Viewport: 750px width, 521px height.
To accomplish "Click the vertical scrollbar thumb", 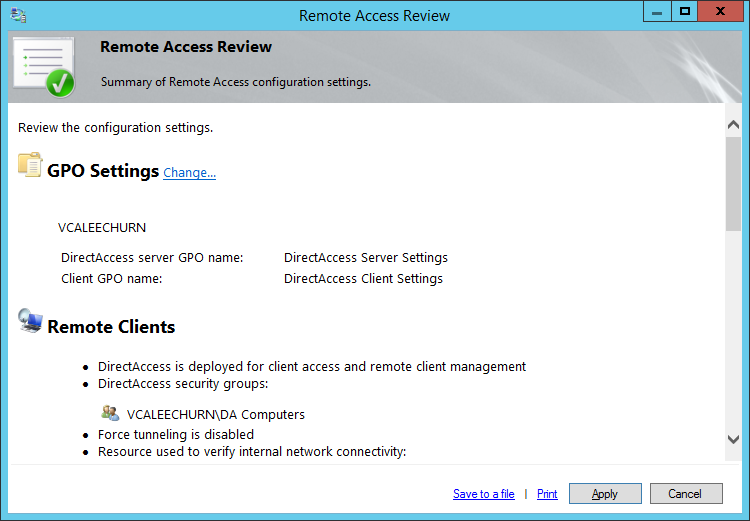I will [733, 184].
